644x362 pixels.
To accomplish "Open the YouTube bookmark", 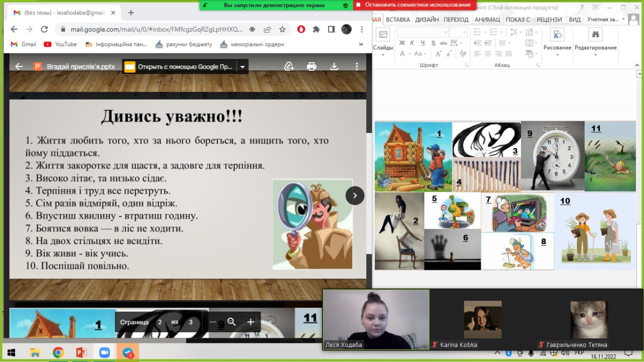I will point(60,44).
